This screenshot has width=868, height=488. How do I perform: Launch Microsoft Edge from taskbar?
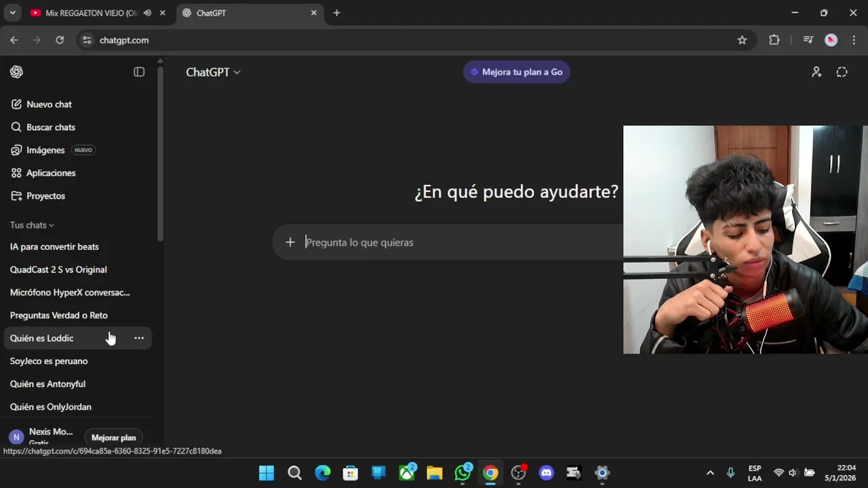323,473
